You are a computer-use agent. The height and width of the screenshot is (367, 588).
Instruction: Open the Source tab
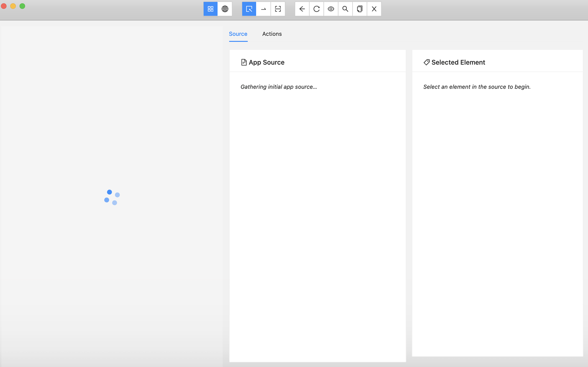238,34
